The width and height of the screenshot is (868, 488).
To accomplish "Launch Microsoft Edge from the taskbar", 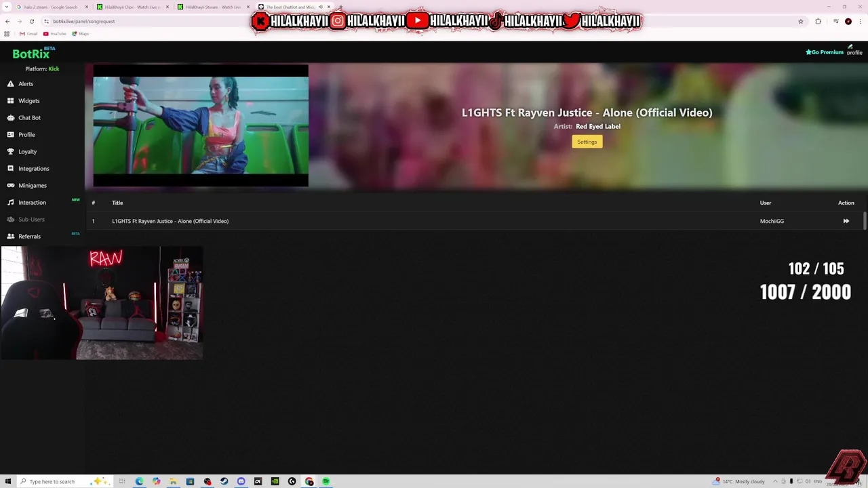I will pos(139,481).
